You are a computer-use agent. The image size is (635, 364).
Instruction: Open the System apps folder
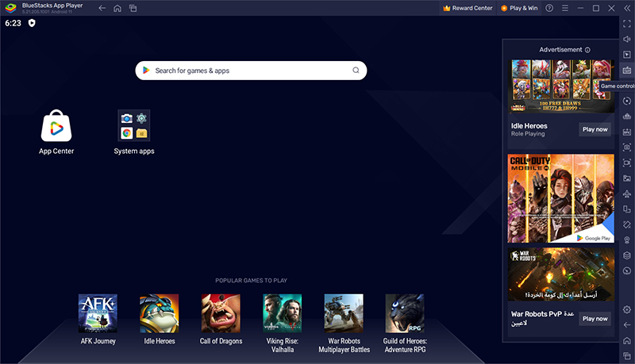coord(134,132)
